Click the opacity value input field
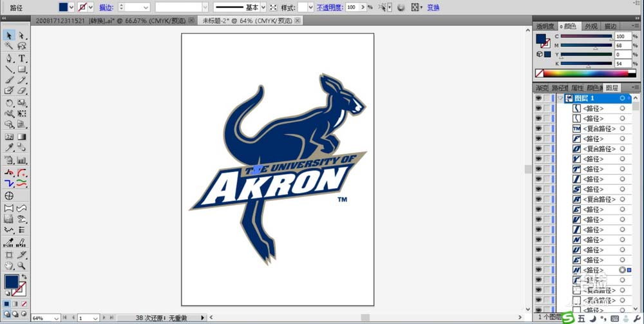 tap(352, 7)
